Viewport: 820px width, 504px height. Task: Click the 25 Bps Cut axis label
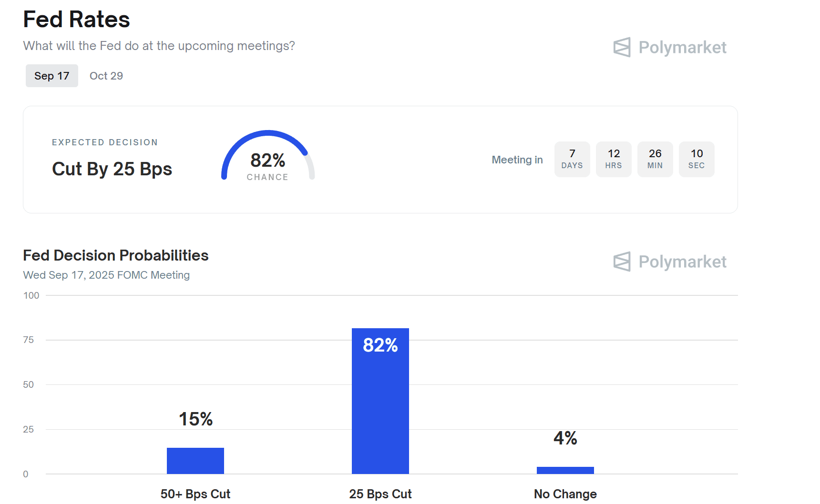(x=380, y=494)
